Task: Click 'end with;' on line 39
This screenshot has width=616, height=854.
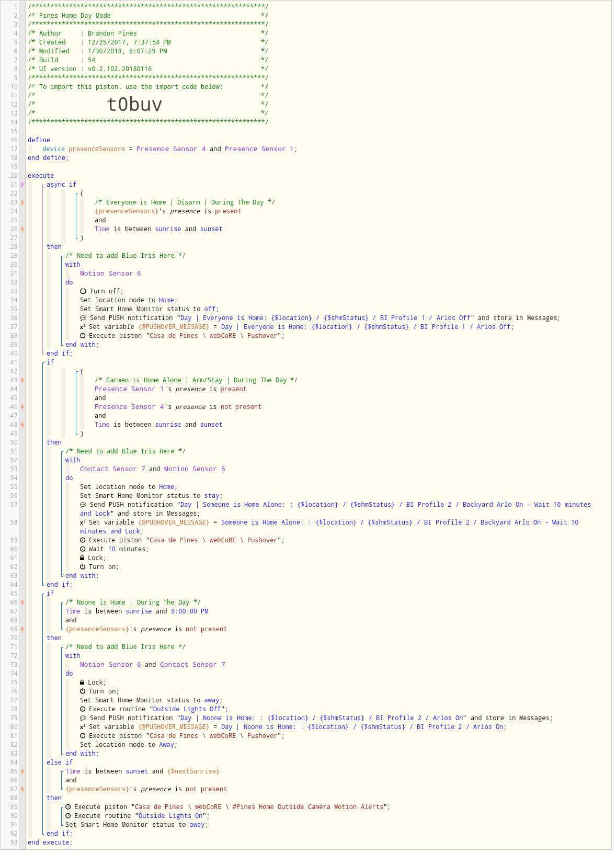Action: 82,345
